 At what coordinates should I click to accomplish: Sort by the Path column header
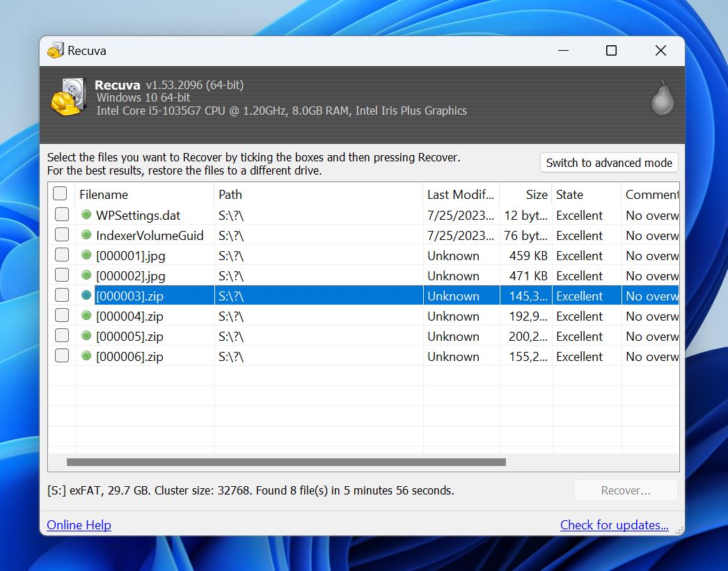click(x=319, y=194)
